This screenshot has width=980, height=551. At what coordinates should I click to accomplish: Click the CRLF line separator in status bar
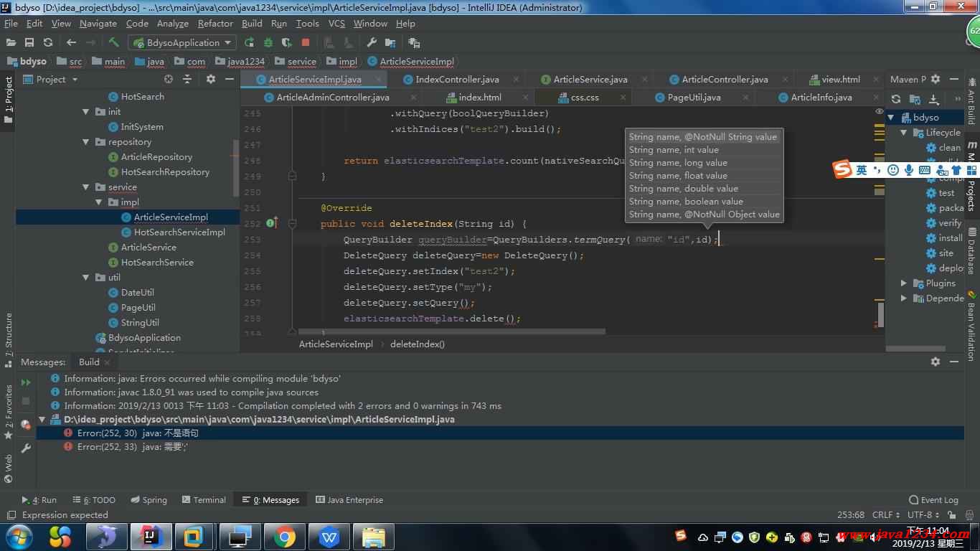click(886, 515)
